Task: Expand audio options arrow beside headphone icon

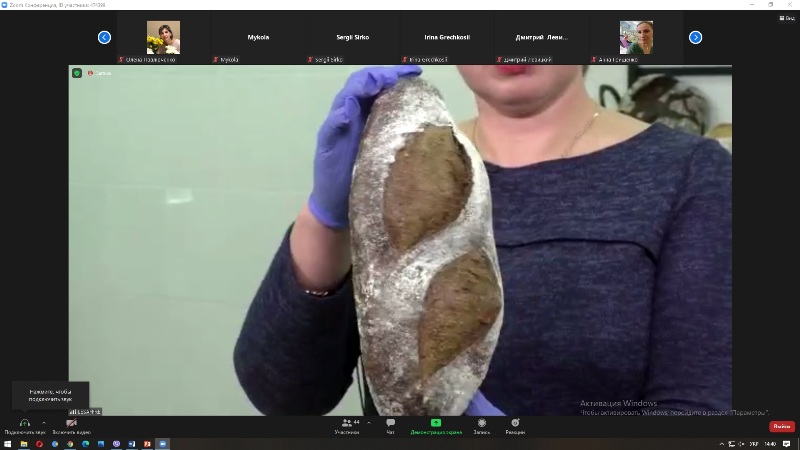Action: click(x=46, y=421)
